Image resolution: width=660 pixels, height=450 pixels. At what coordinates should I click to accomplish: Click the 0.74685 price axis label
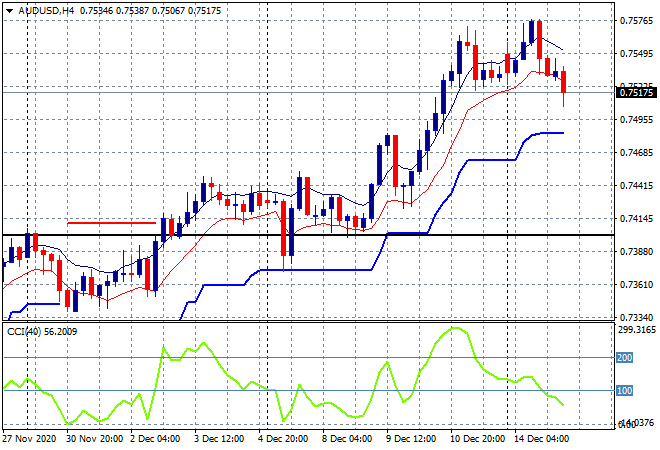click(x=636, y=153)
